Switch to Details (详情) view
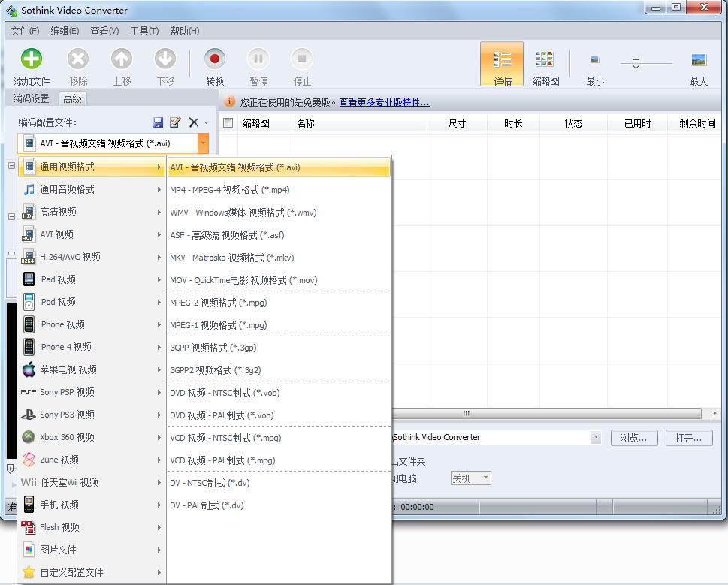The image size is (728, 585). click(x=502, y=64)
